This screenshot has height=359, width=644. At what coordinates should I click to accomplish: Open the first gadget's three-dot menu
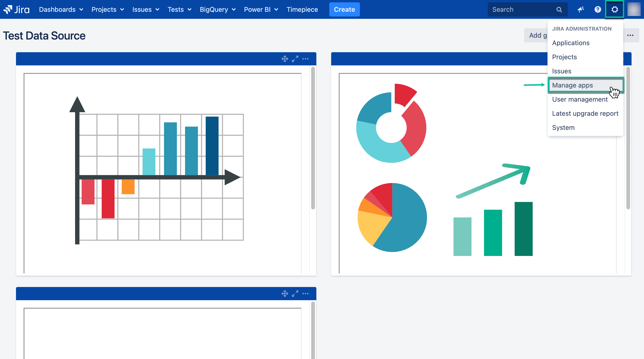click(x=306, y=59)
